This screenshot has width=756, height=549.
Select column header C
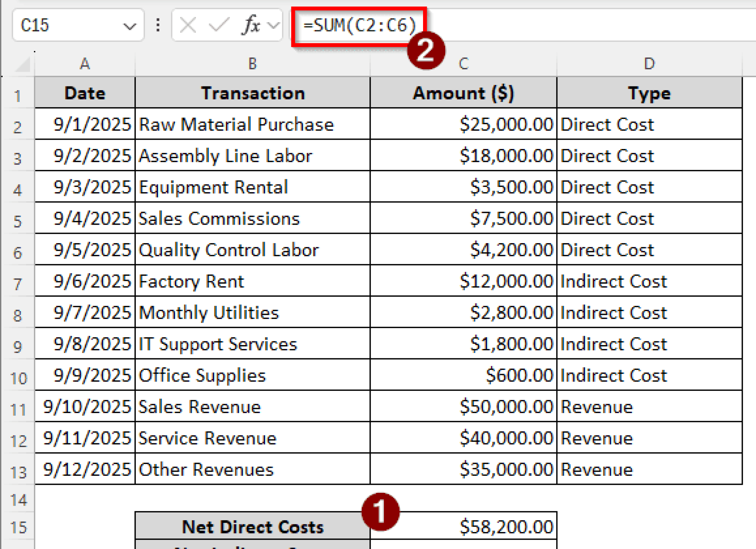coord(463,64)
